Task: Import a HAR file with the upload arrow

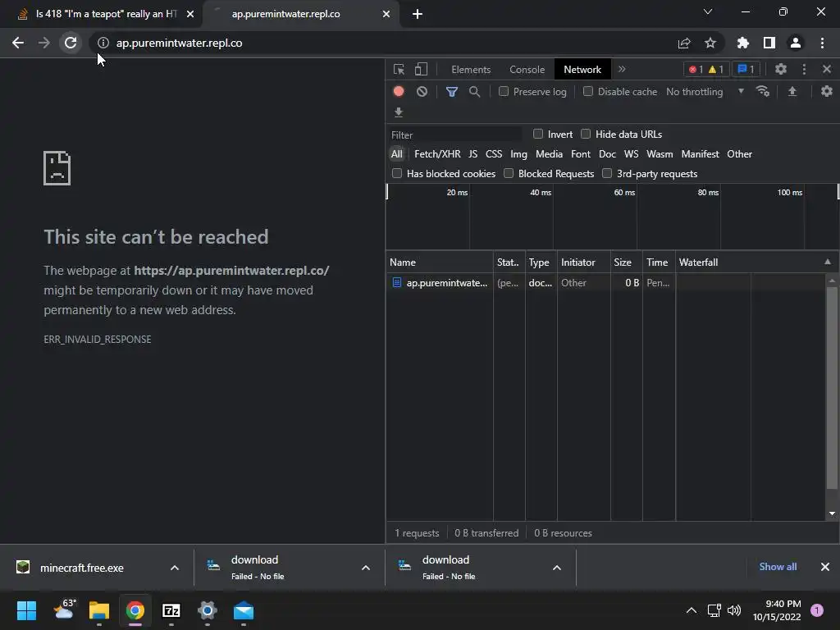Action: [792, 92]
